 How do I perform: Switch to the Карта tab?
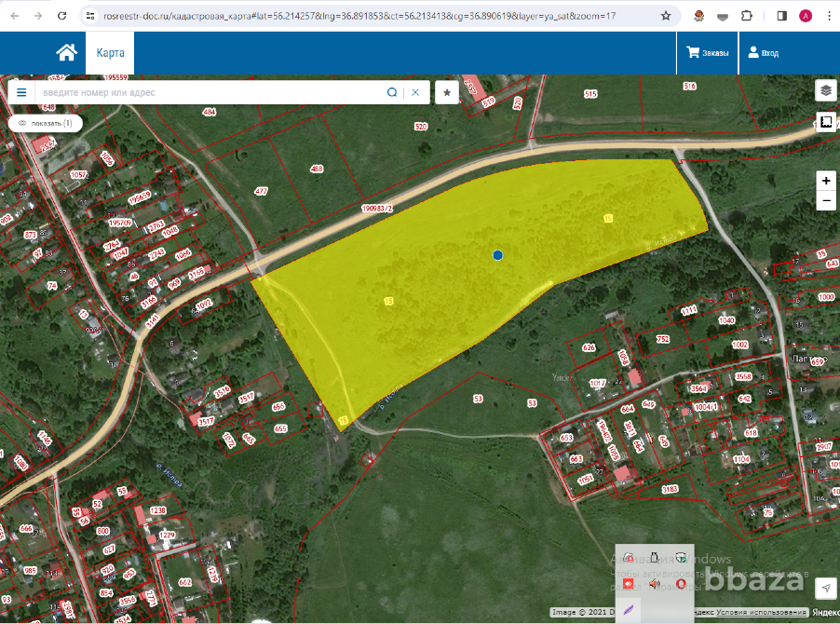pos(111,53)
